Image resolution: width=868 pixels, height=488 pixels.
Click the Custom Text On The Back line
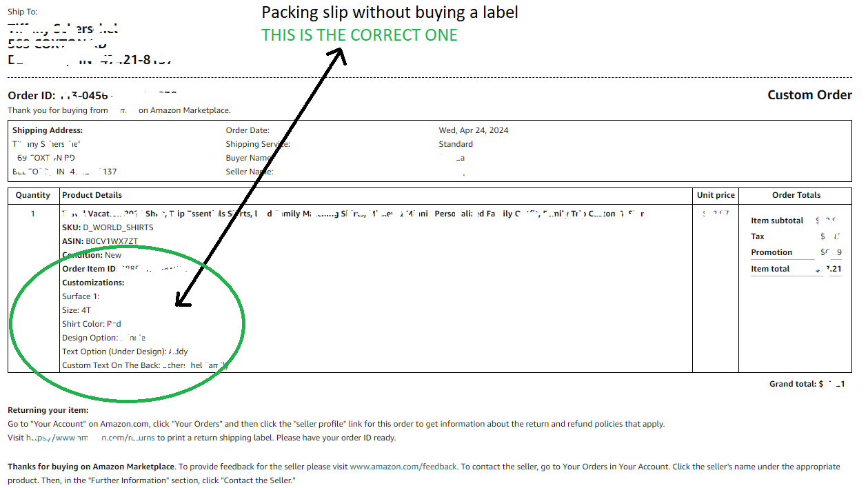145,365
